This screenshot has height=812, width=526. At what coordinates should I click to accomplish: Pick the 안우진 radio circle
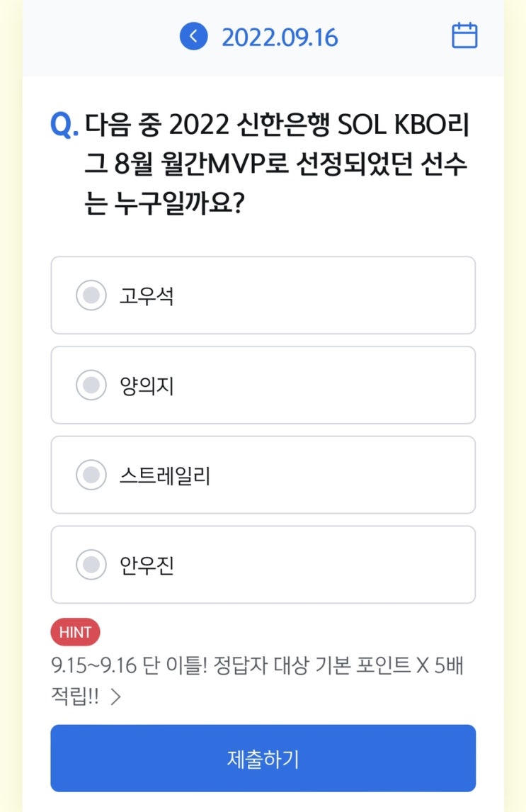pyautogui.click(x=91, y=565)
